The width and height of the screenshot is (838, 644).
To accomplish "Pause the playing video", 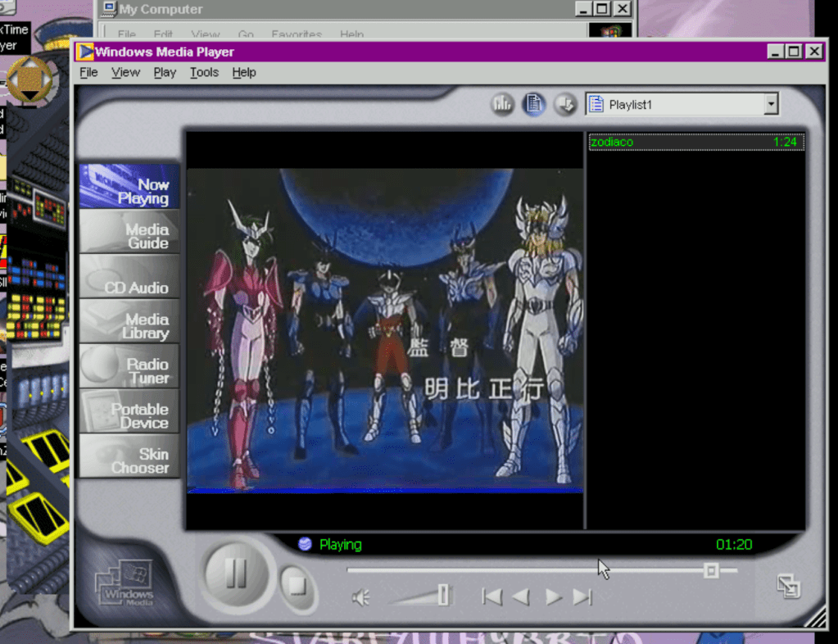I will coord(236,573).
